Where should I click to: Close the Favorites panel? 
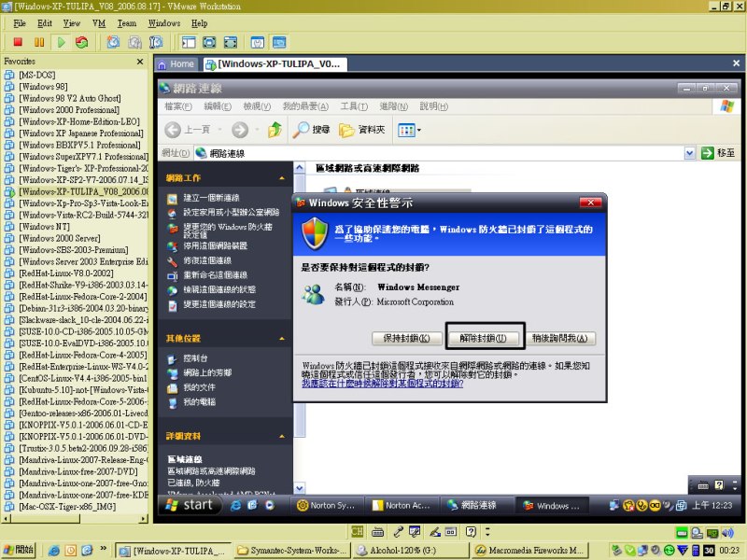pos(140,62)
